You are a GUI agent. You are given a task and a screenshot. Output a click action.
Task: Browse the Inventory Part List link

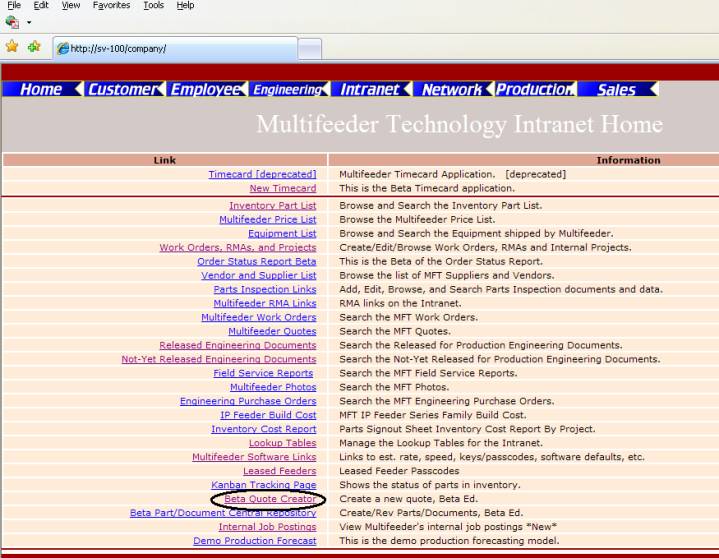(272, 206)
